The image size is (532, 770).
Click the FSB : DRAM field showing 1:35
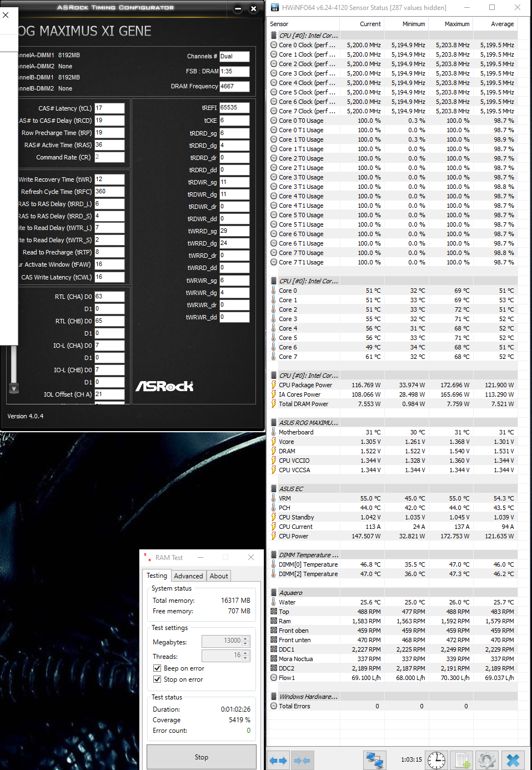pos(234,71)
